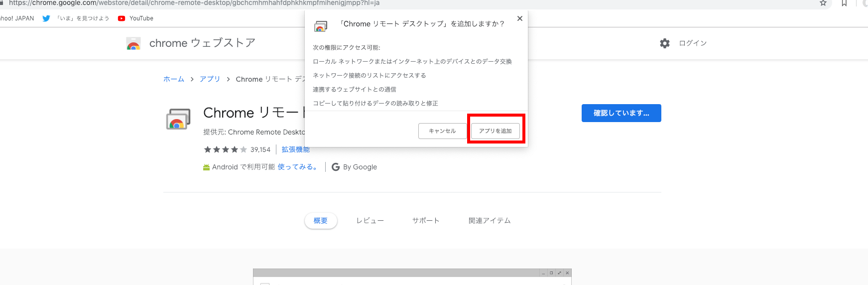Click the screenshot preview thumbnail
Image resolution: width=868 pixels, height=285 pixels.
click(412, 277)
